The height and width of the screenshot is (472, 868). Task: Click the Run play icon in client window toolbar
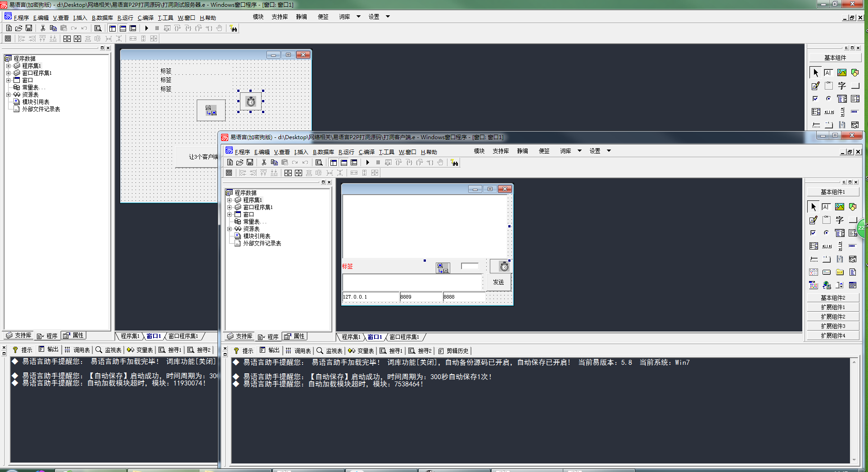click(368, 163)
